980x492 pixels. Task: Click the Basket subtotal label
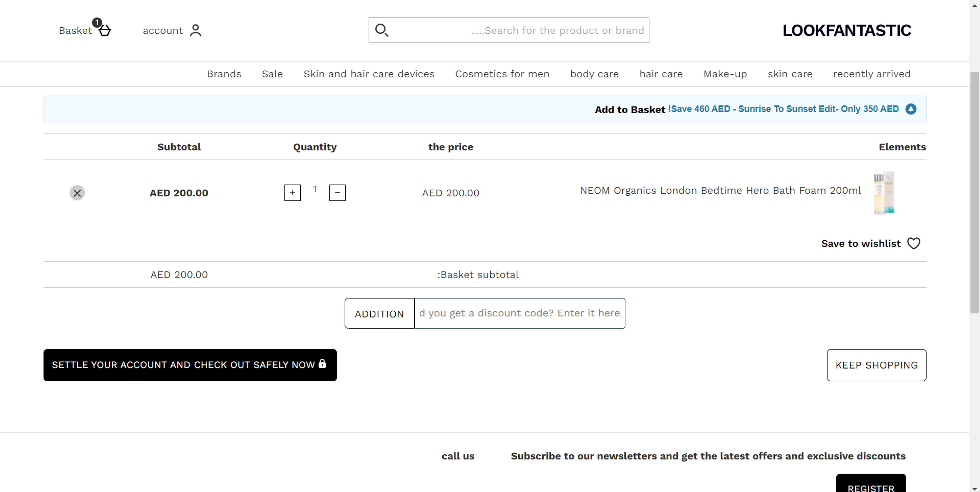pos(478,275)
